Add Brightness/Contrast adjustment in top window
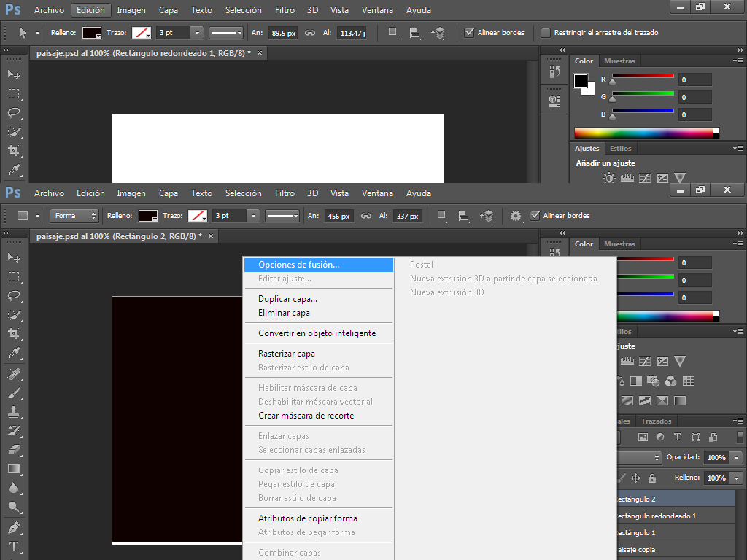 (609, 178)
